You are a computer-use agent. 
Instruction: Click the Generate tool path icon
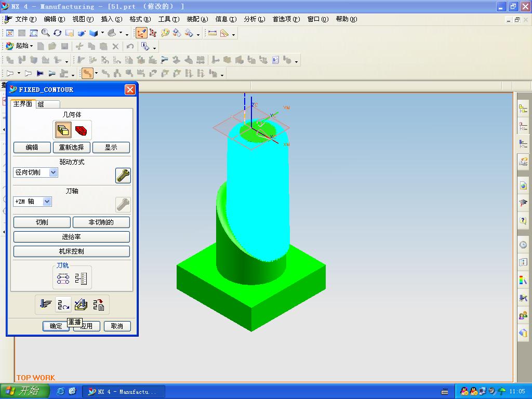tap(46, 304)
